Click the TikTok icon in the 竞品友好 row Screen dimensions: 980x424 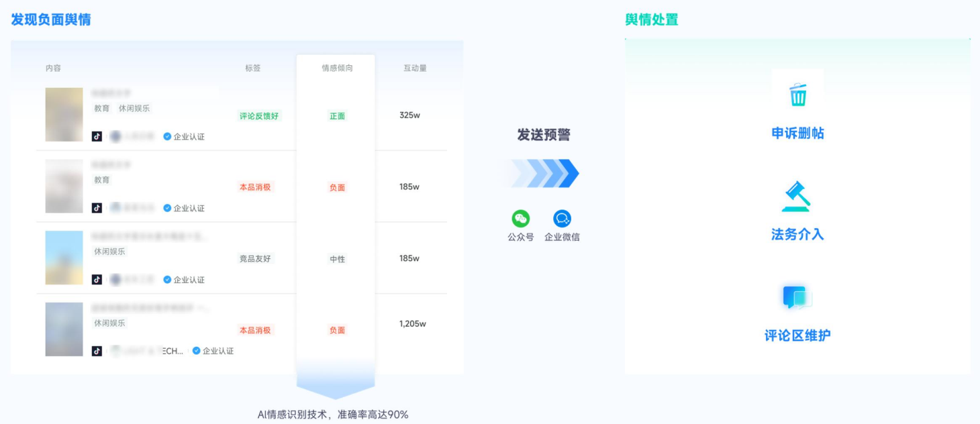point(97,279)
